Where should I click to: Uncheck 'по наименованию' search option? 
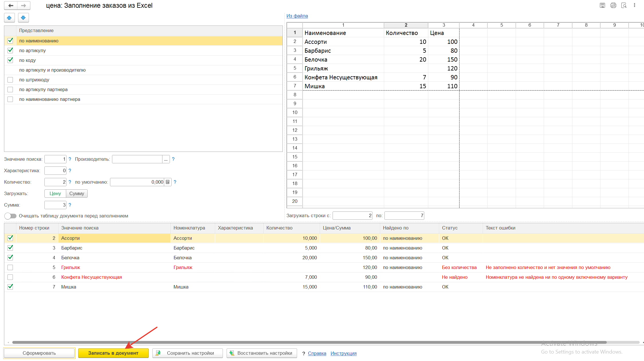(x=10, y=41)
